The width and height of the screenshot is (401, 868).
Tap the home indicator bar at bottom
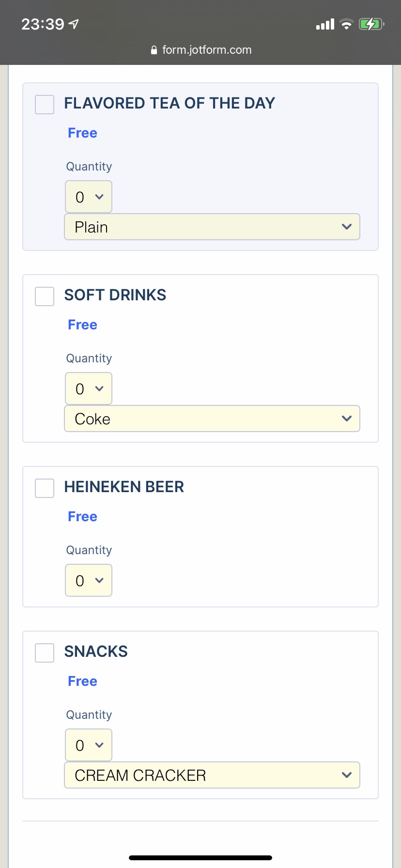[x=200, y=858]
